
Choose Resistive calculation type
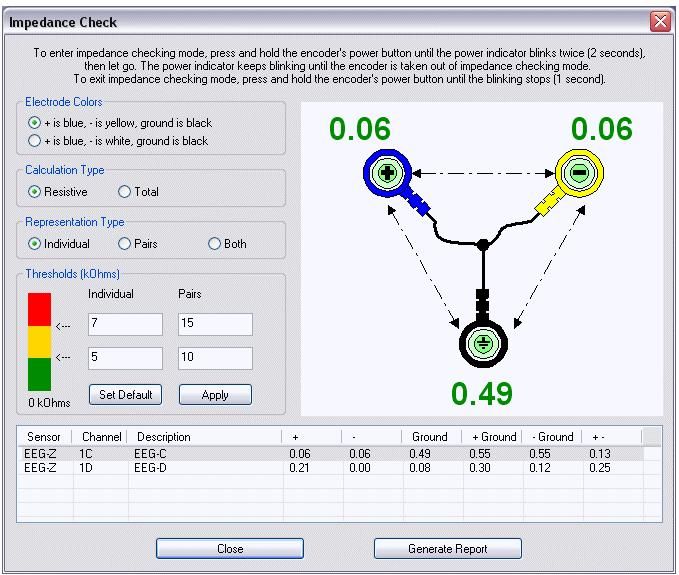coord(35,192)
